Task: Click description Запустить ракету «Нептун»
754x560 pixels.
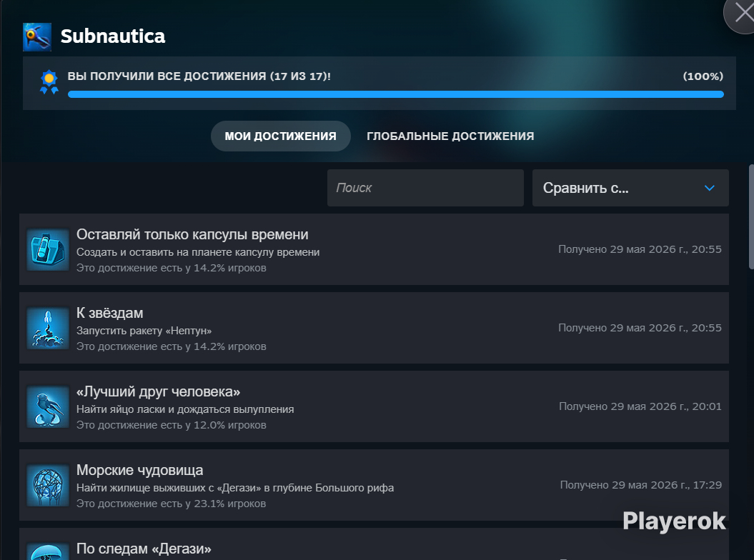Action: 144,331
